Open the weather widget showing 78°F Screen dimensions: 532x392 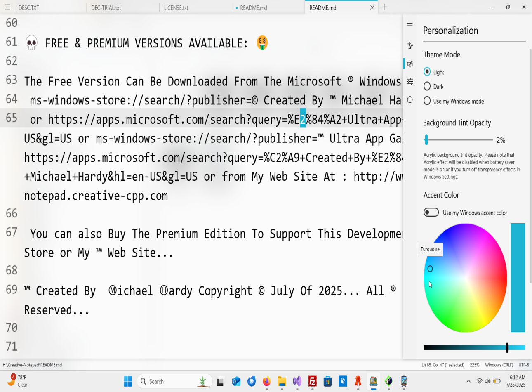point(17,381)
